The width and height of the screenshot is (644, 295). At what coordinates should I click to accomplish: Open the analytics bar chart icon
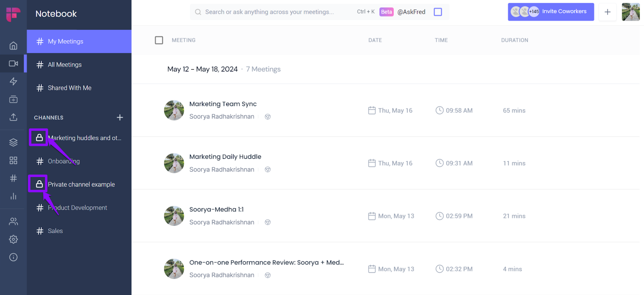coord(13,196)
